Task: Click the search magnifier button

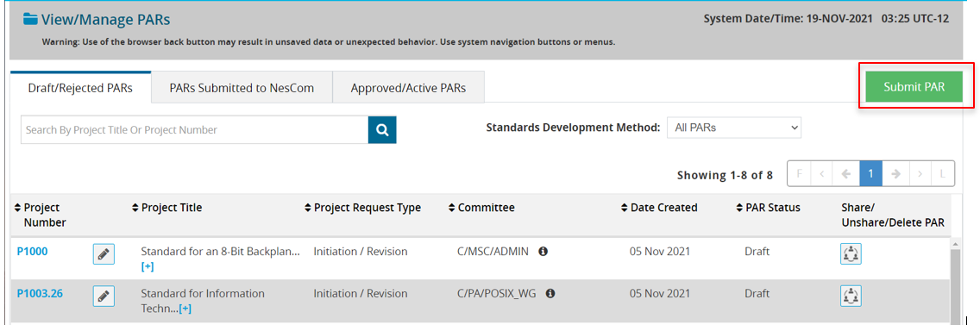Action: tap(382, 130)
